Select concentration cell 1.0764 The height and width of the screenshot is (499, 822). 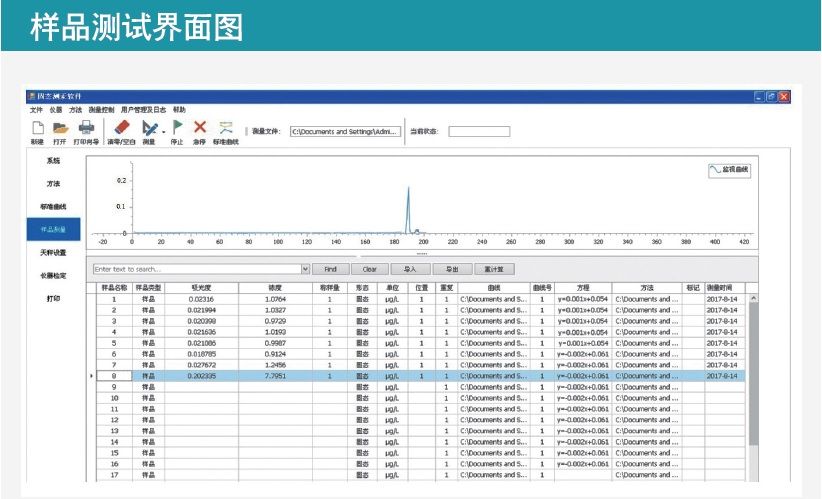coord(275,299)
